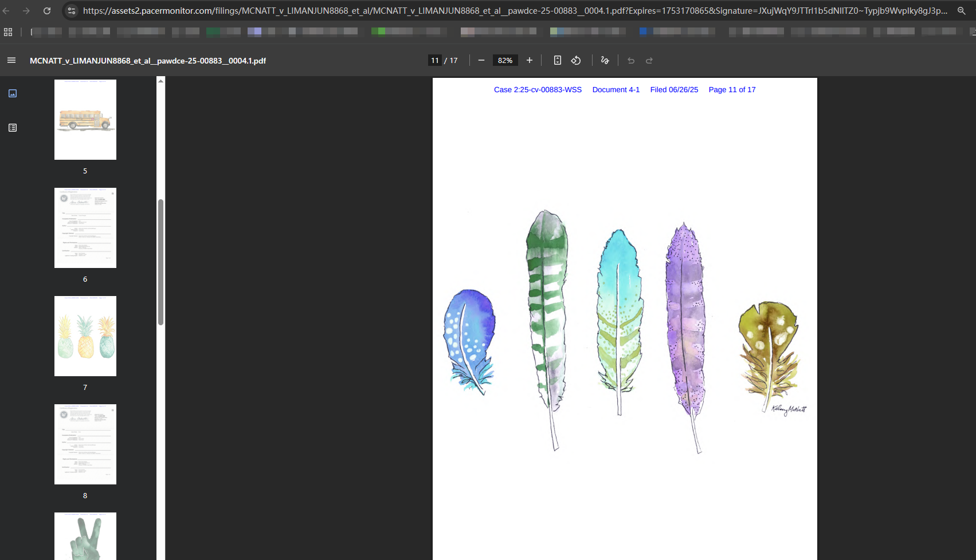Click the undo arrow icon

pos(631,61)
